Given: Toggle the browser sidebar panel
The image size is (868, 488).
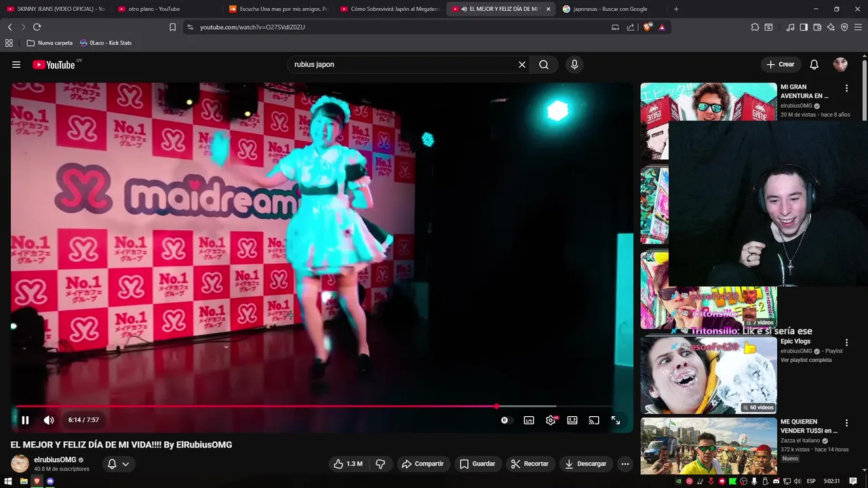Looking at the screenshot, I should 804,27.
